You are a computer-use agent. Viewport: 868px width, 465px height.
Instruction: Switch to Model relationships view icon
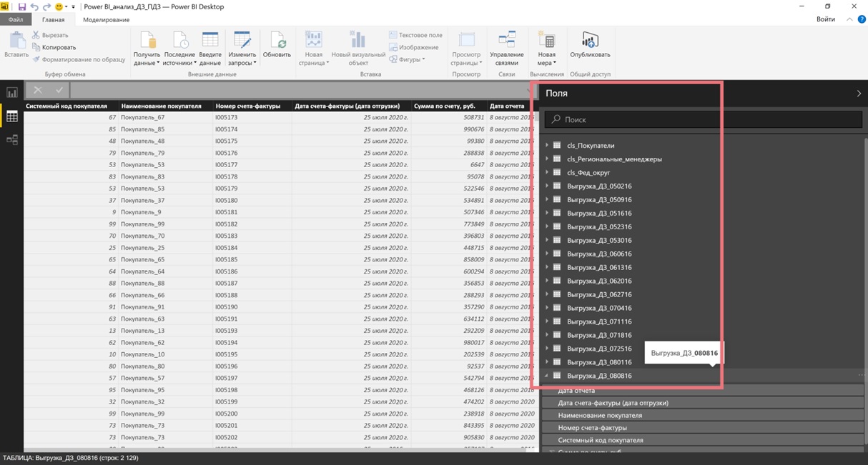click(12, 140)
